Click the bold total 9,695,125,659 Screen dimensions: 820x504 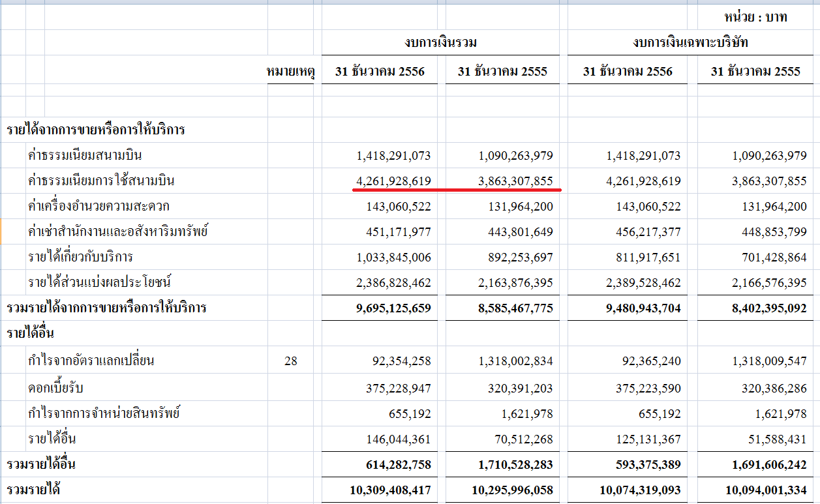[x=393, y=308]
